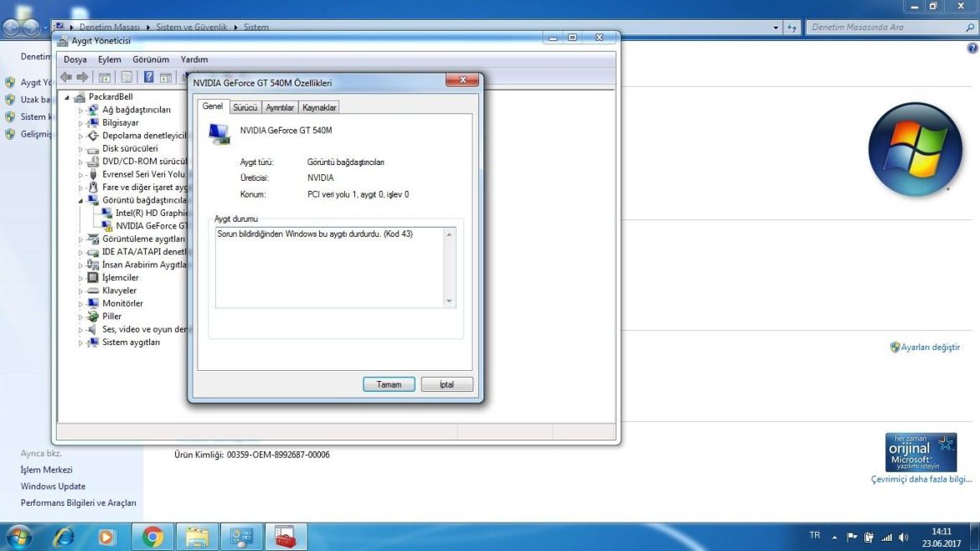Open the Dosya menu in Device Manager
Image resolution: width=980 pixels, height=551 pixels.
click(76, 59)
